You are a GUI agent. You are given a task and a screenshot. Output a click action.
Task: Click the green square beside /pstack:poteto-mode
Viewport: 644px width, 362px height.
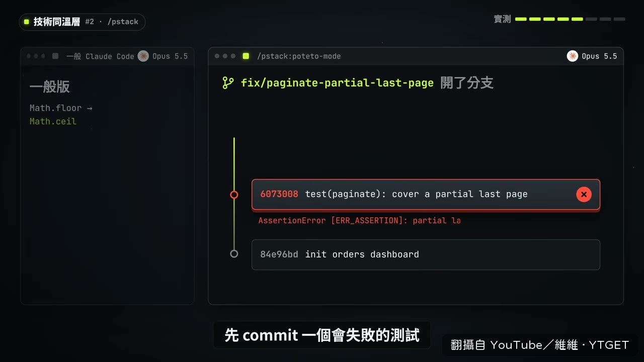pyautogui.click(x=246, y=56)
